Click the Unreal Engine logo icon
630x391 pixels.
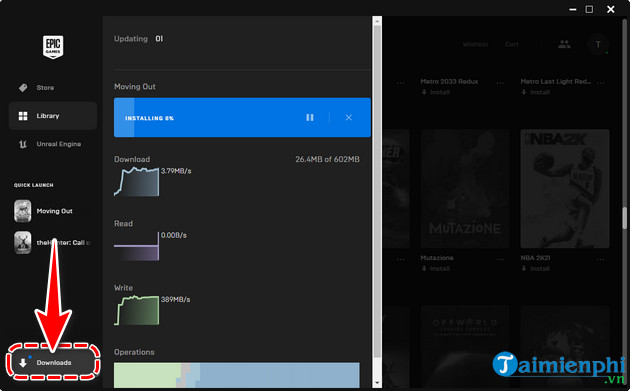[x=23, y=144]
